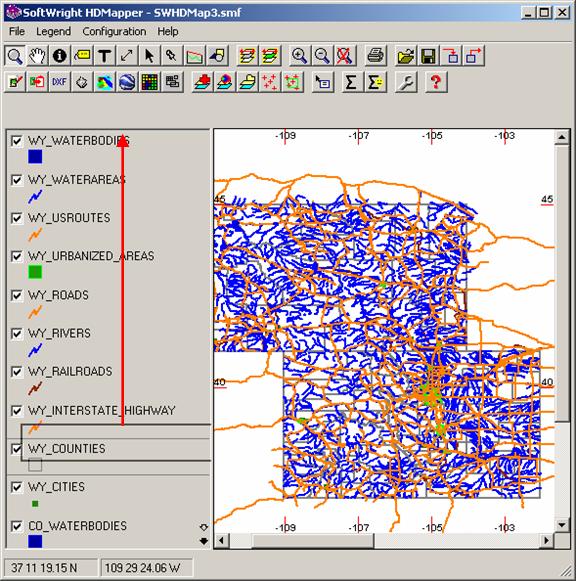This screenshot has width=576, height=581.
Task: Open the Legend menu
Action: pos(53,31)
